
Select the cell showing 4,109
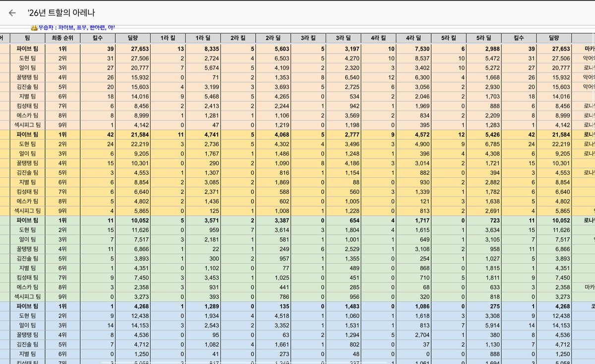pyautogui.click(x=274, y=68)
